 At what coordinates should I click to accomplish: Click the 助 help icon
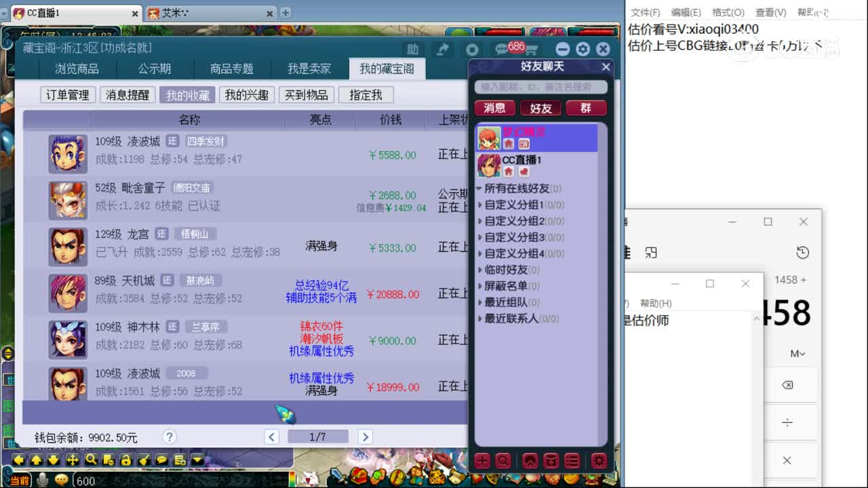(414, 49)
